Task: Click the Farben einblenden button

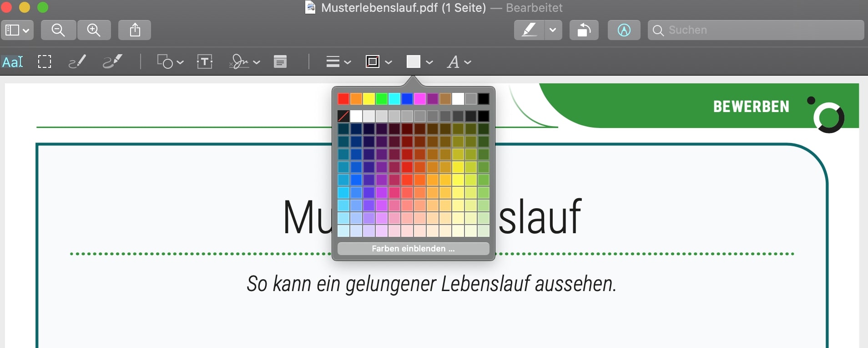Action: [x=413, y=249]
